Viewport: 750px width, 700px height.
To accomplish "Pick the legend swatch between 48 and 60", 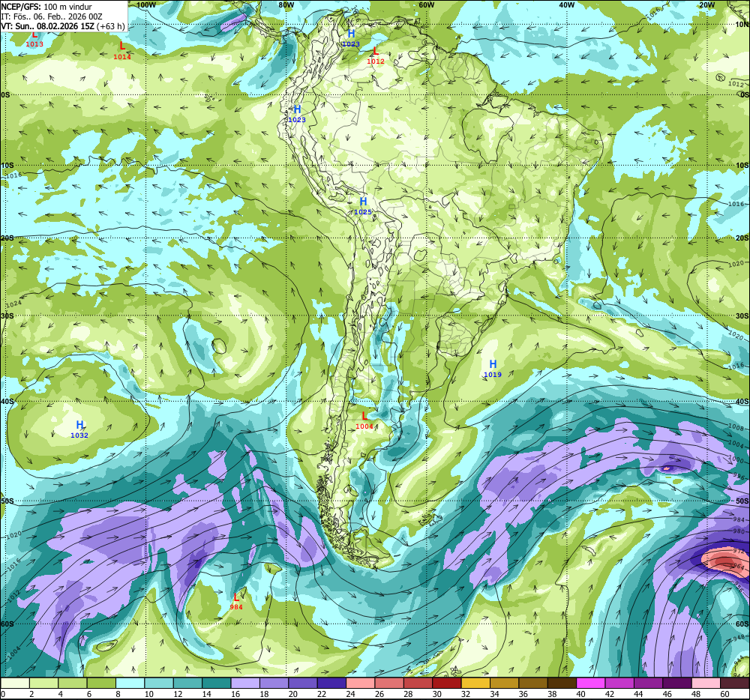I will (706, 683).
